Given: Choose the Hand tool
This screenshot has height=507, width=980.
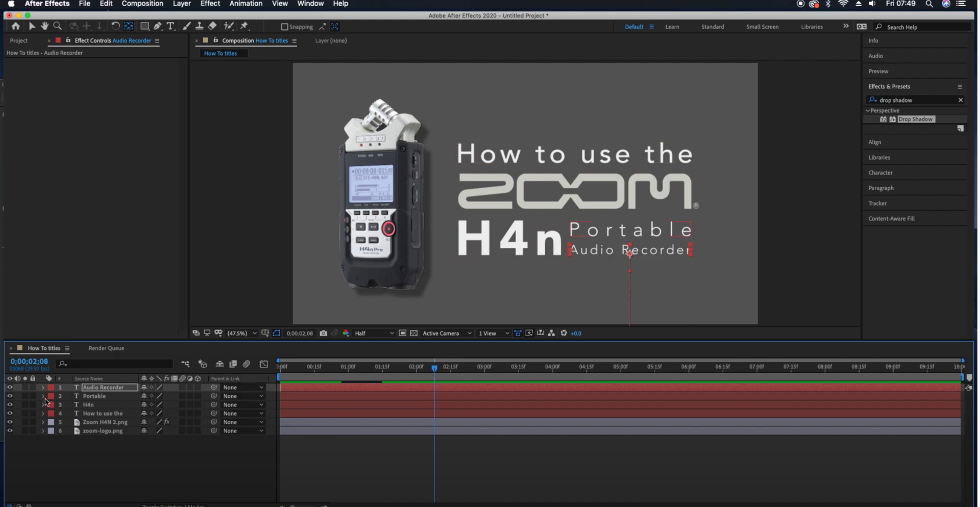Looking at the screenshot, I should point(44,26).
